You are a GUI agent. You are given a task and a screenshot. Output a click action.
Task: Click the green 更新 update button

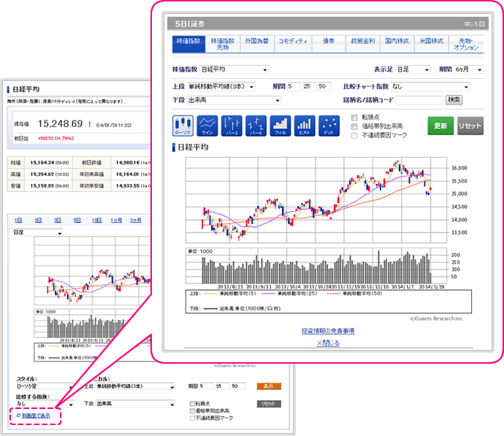coord(440,126)
